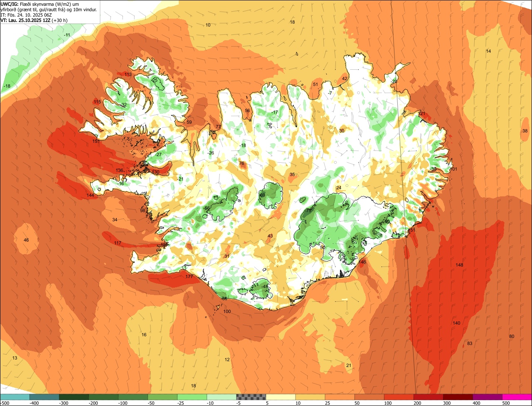Select the 113 value north of the Westfjords

[128, 74]
